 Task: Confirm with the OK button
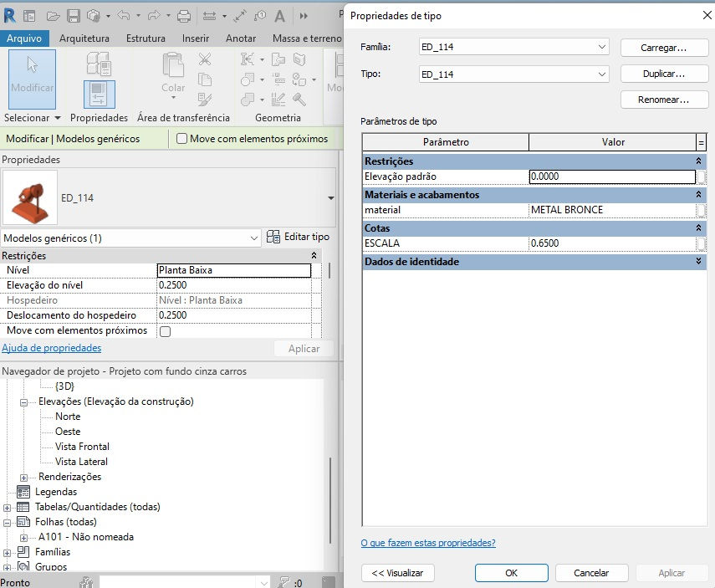pos(511,573)
